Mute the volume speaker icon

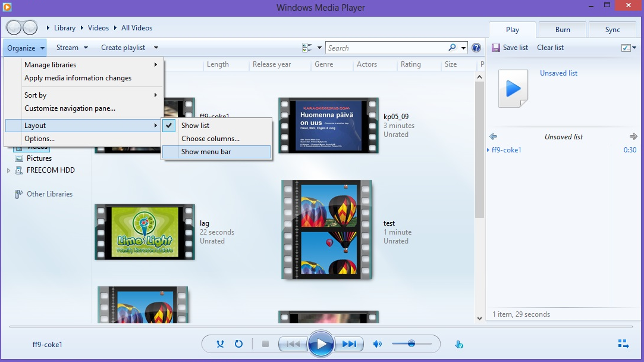point(377,344)
